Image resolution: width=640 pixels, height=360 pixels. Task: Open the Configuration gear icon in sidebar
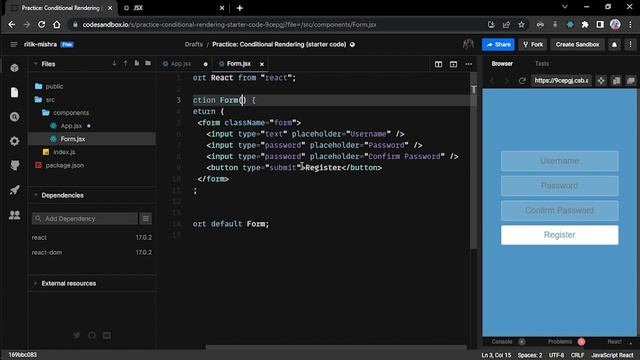pyautogui.click(x=15, y=141)
